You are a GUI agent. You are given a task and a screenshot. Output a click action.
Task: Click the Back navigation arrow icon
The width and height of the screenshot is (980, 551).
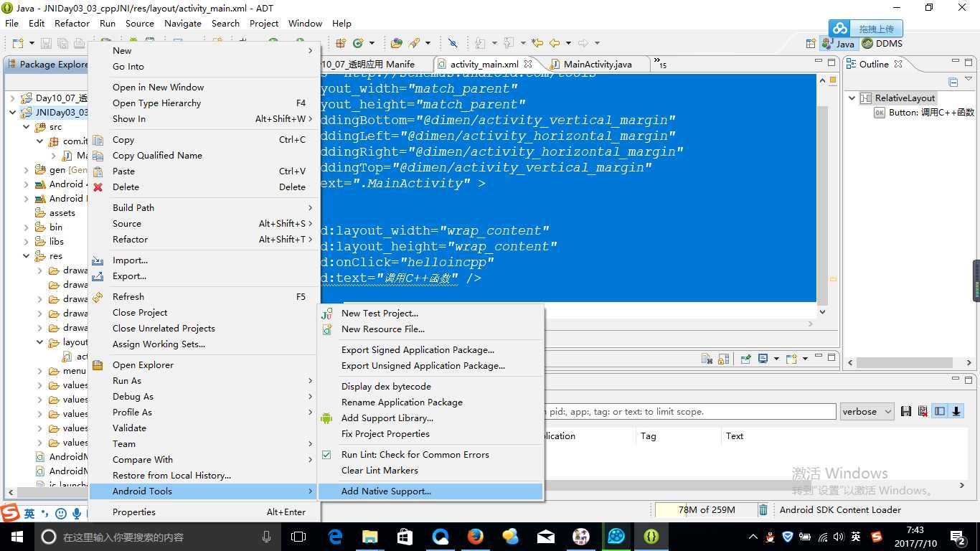tap(555, 43)
